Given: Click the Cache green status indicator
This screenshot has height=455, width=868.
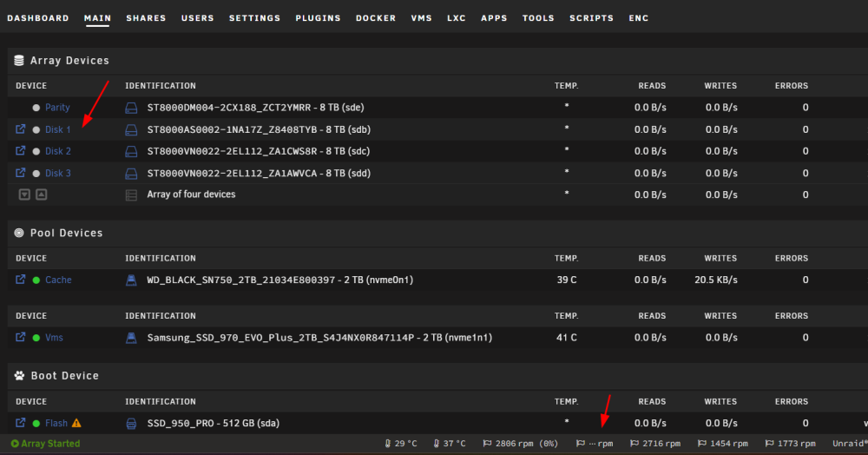Looking at the screenshot, I should pyautogui.click(x=36, y=280).
